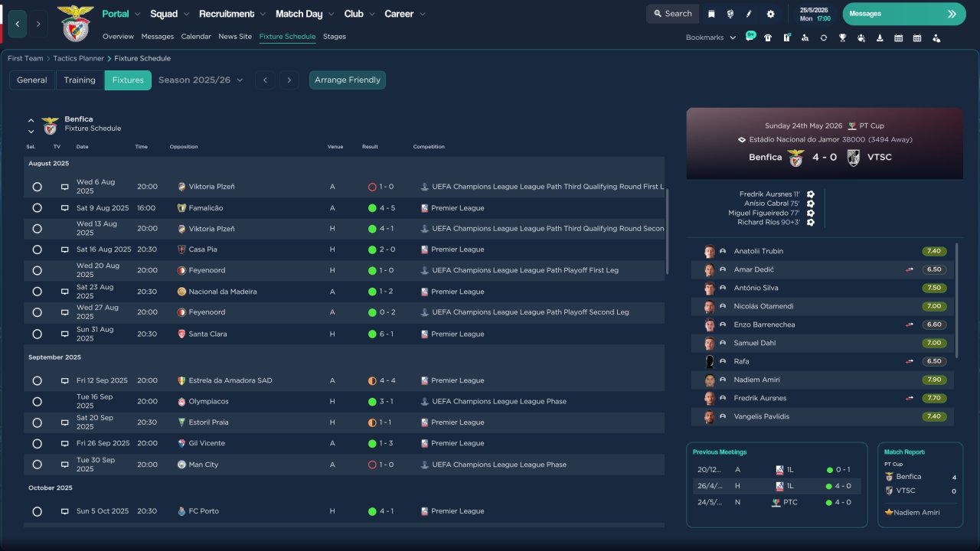The height and width of the screenshot is (551, 980).
Task: Open the settings gear icon
Action: click(770, 14)
